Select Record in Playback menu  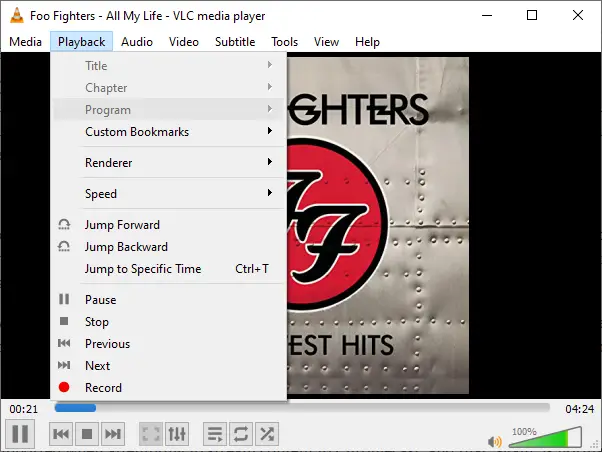[x=168, y=387]
